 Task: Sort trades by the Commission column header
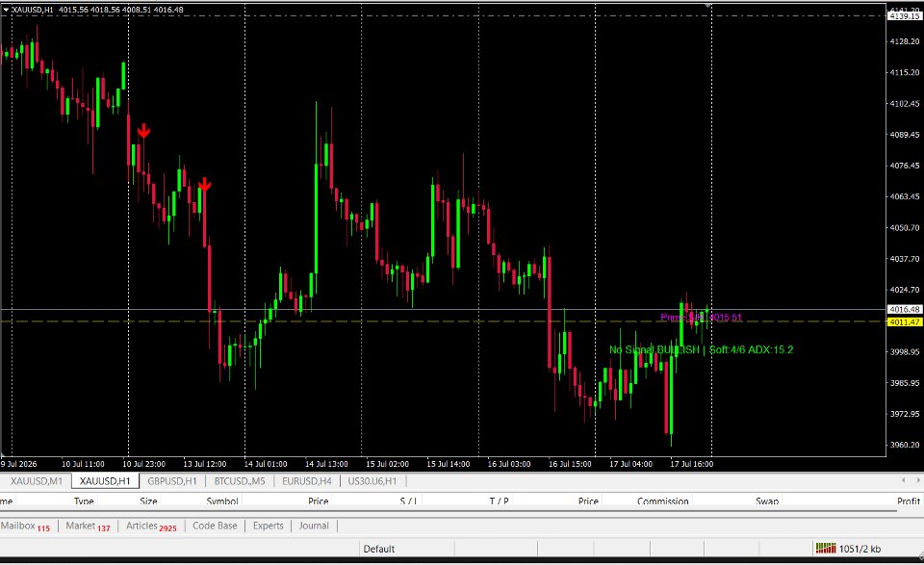click(x=662, y=501)
